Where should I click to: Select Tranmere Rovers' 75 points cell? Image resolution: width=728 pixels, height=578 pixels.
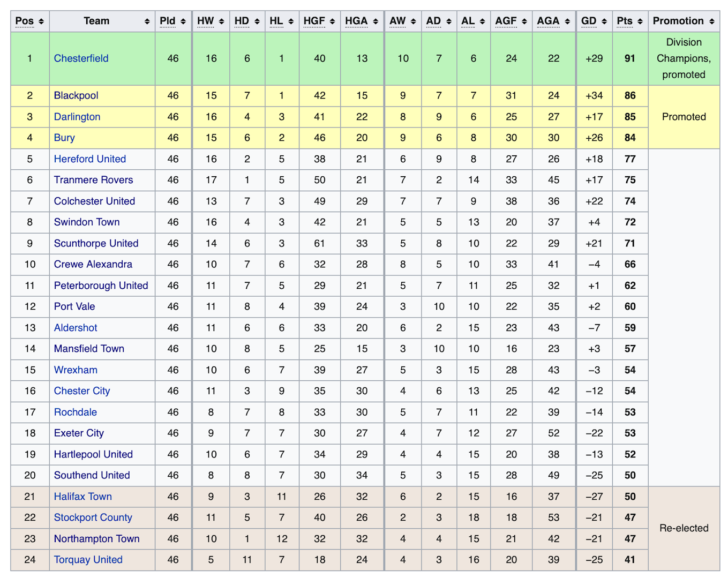(x=631, y=180)
